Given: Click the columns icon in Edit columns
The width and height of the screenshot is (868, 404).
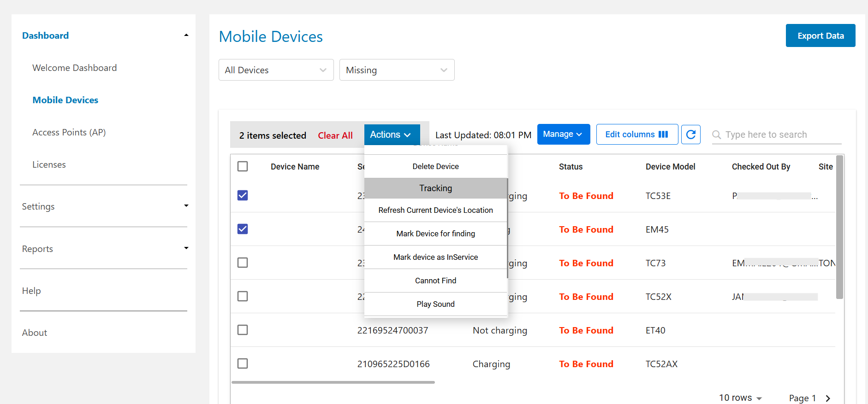Looking at the screenshot, I should coord(663,135).
